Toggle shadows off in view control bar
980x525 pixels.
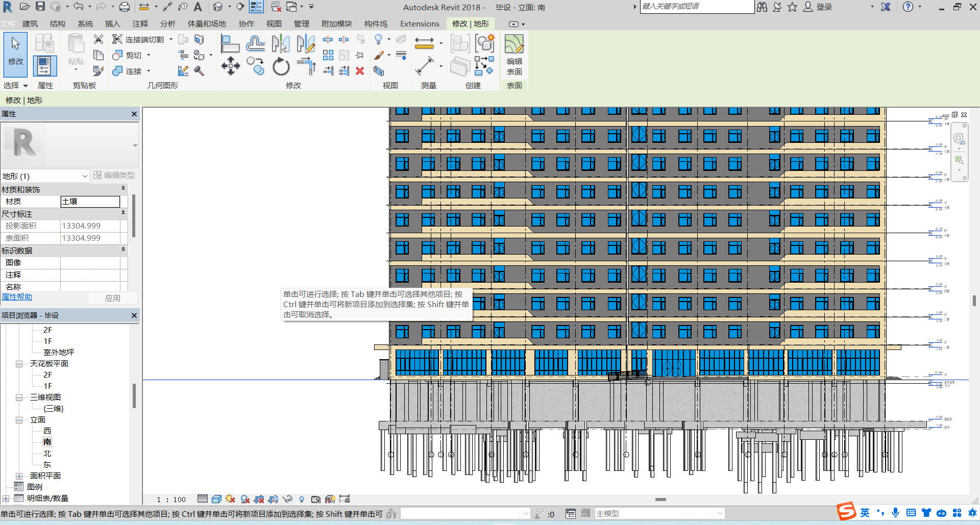[245, 499]
